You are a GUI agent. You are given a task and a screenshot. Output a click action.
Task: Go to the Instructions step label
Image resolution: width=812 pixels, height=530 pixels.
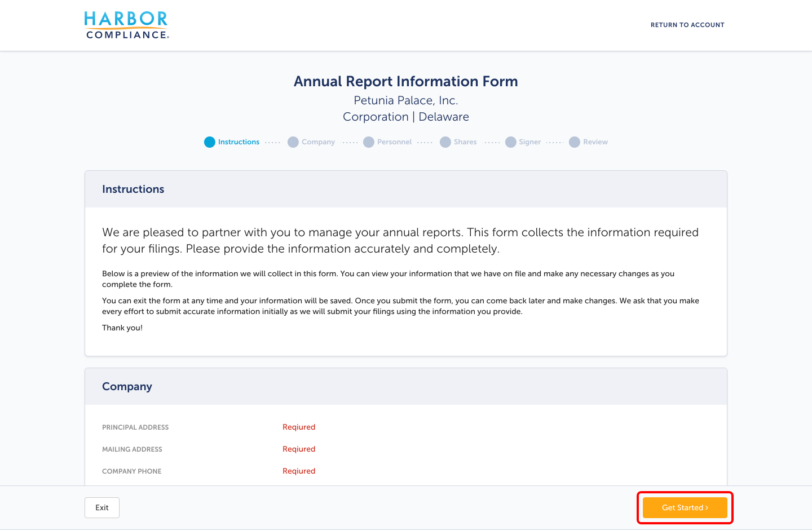(239, 142)
